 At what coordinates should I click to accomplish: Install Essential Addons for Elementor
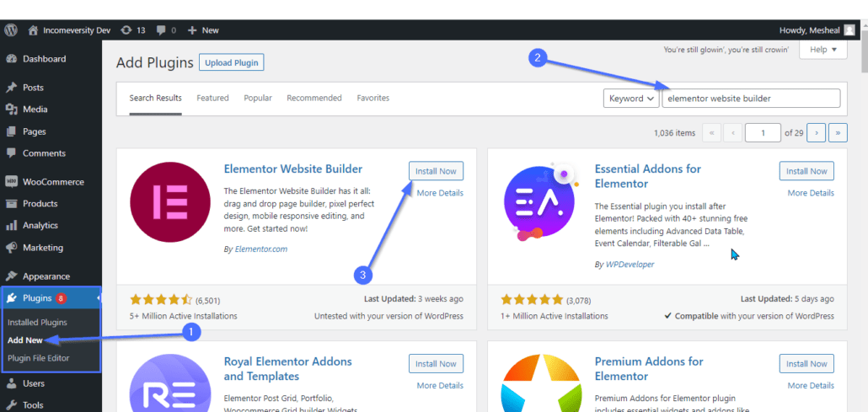(806, 171)
